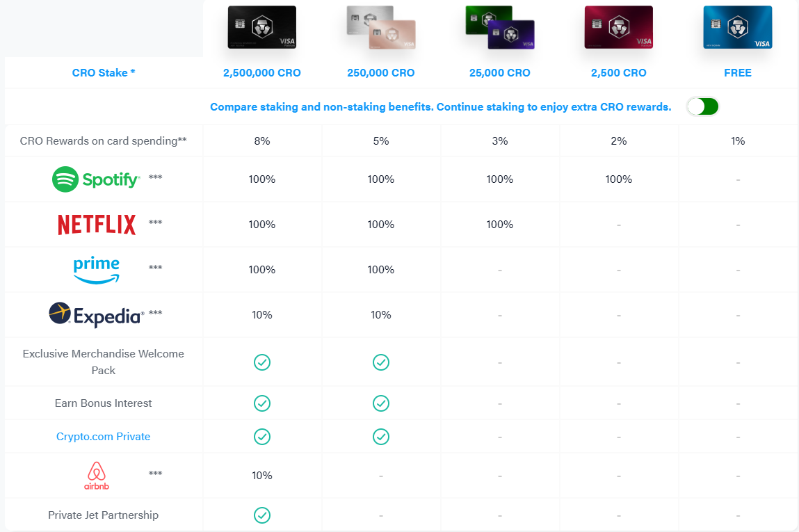Click the Airbnb logo icon
The width and height of the screenshot is (799, 532).
click(x=97, y=475)
